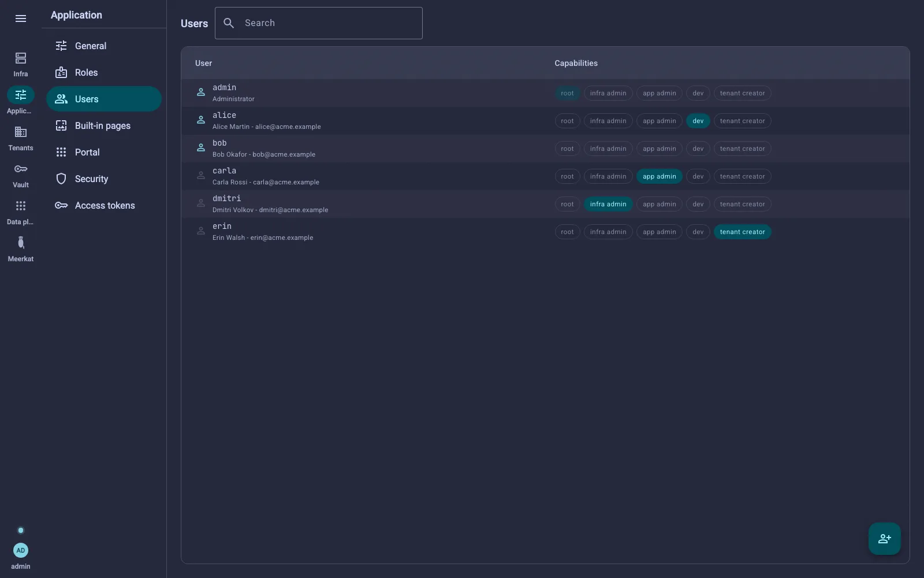Focus the Search users input field
This screenshot has width=924, height=578.
click(319, 23)
